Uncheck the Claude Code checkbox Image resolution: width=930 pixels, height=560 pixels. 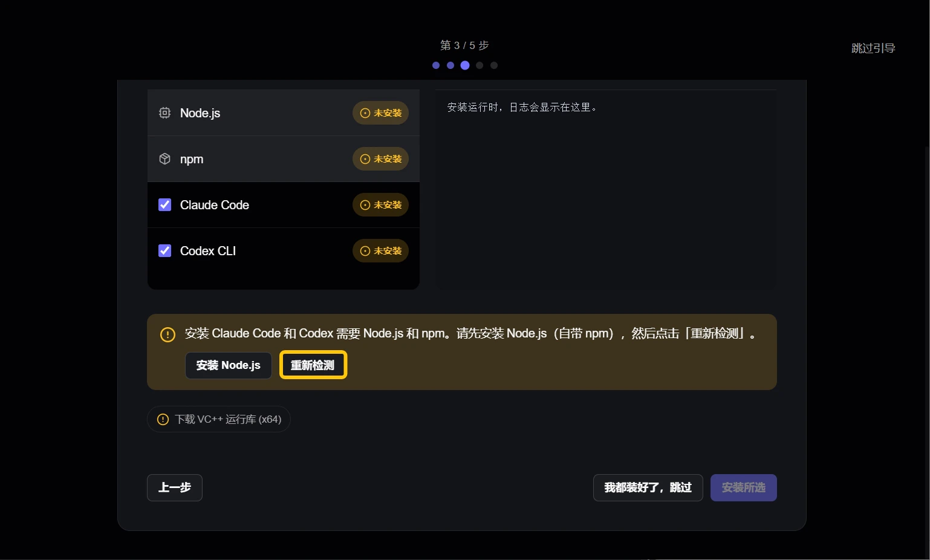pos(164,205)
